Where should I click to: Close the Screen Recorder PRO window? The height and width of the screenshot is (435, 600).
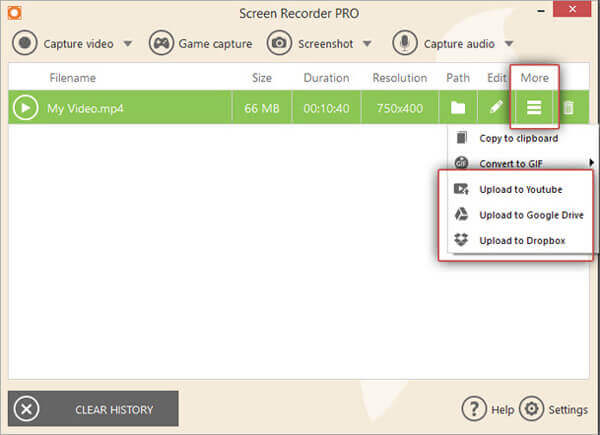coord(572,9)
